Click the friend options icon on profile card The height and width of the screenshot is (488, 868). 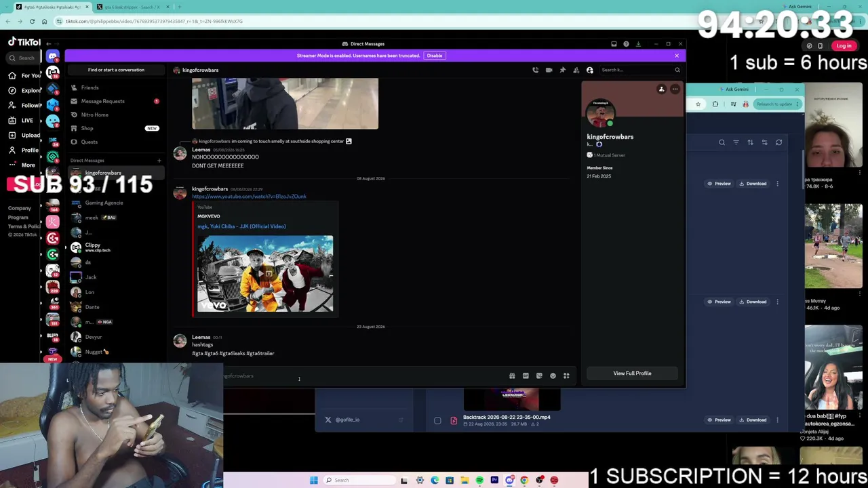661,89
